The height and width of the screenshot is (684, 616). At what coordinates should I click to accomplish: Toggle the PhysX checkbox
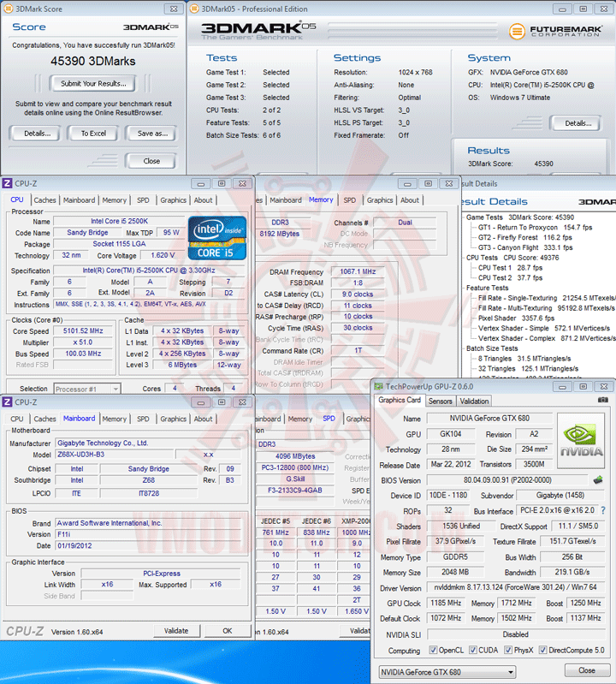508,650
